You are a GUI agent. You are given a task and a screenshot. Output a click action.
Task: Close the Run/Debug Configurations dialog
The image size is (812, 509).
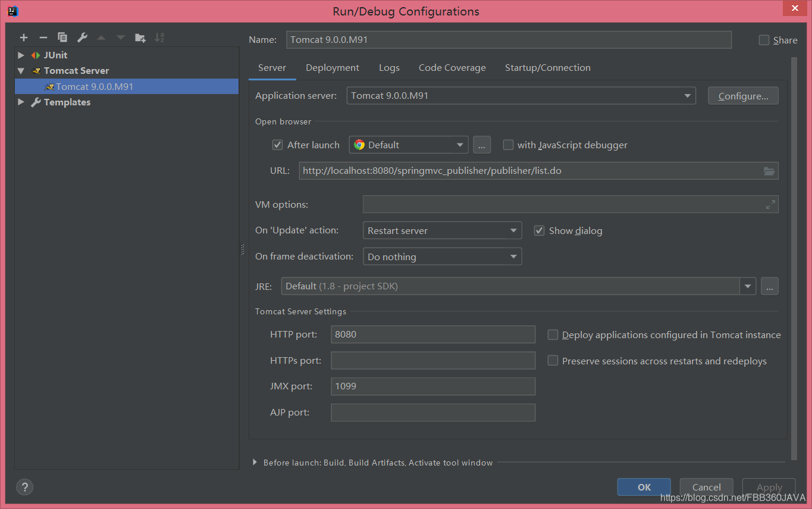coord(795,8)
